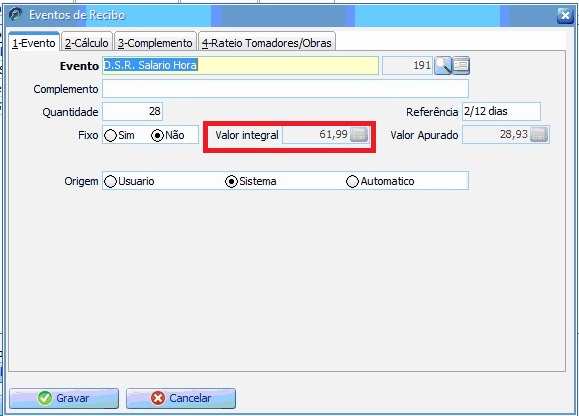Switch to the 3-Complemento tab
This screenshot has height=416, width=579.
[155, 43]
